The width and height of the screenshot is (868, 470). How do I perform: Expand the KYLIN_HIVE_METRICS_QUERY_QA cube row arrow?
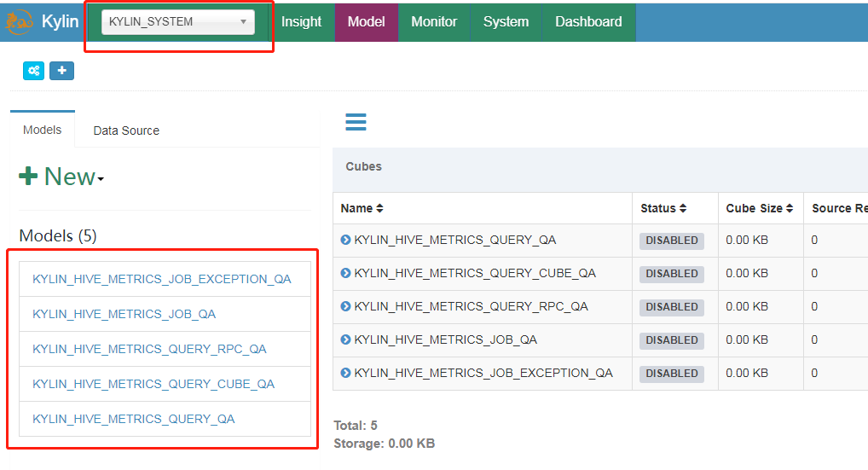click(x=345, y=241)
